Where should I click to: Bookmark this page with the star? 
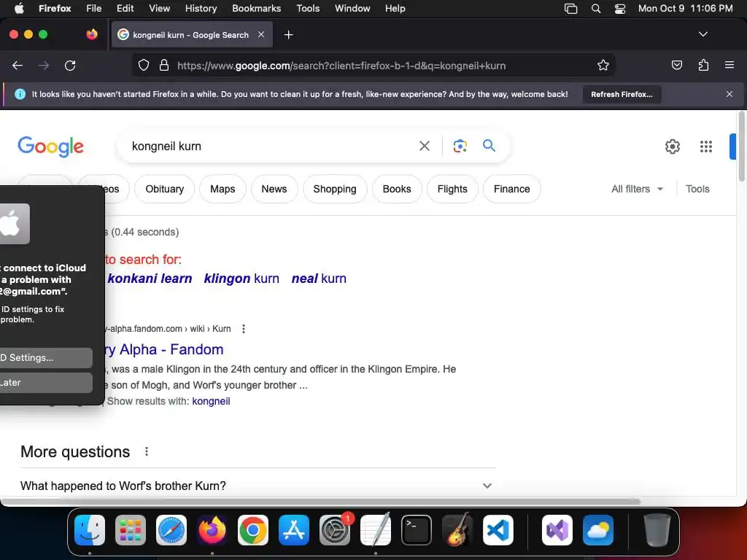click(603, 65)
